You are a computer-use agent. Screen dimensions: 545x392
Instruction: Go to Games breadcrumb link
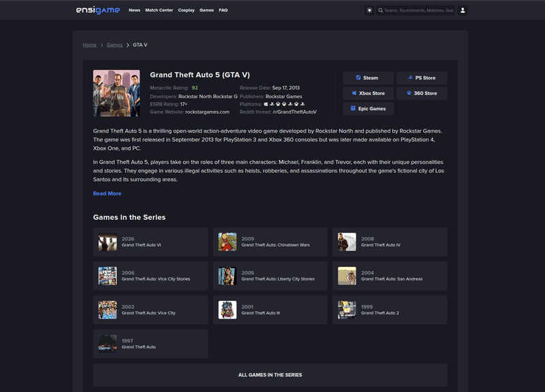[114, 45]
